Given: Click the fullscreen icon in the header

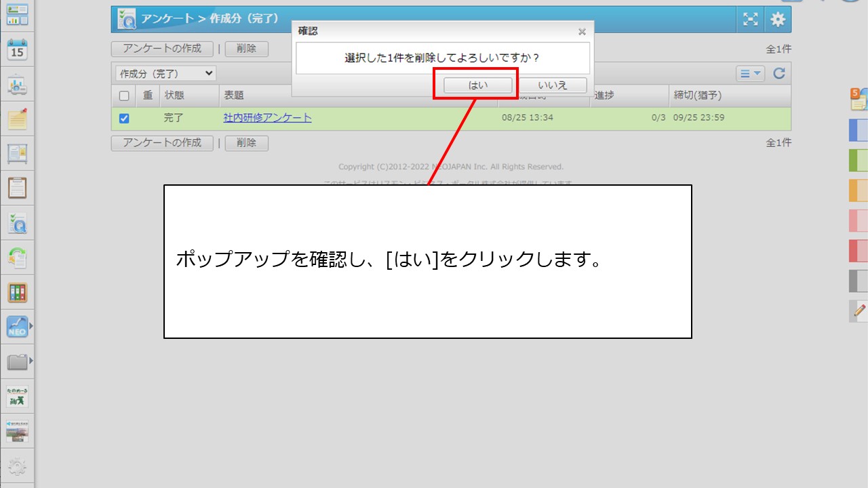Looking at the screenshot, I should [751, 19].
